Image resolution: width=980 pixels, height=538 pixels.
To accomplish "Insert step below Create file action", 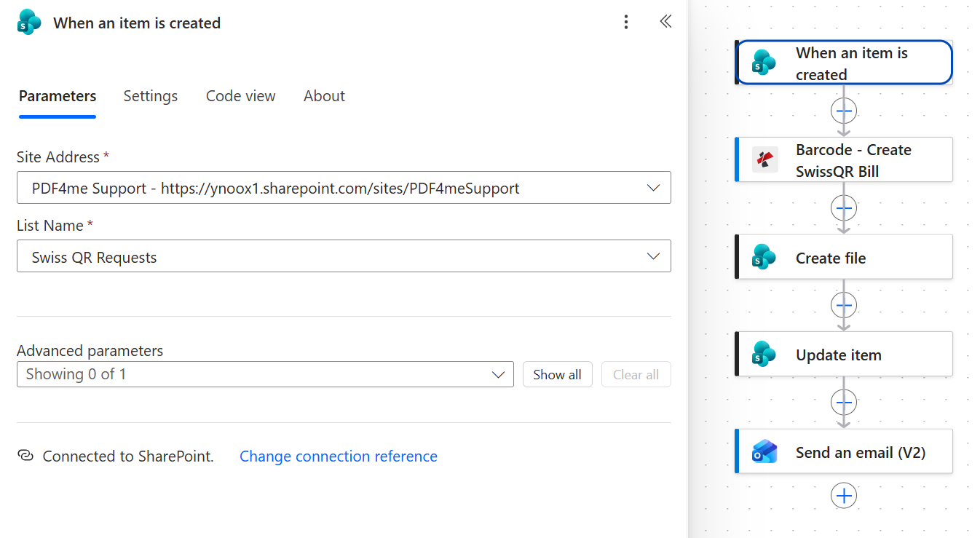I will click(844, 305).
